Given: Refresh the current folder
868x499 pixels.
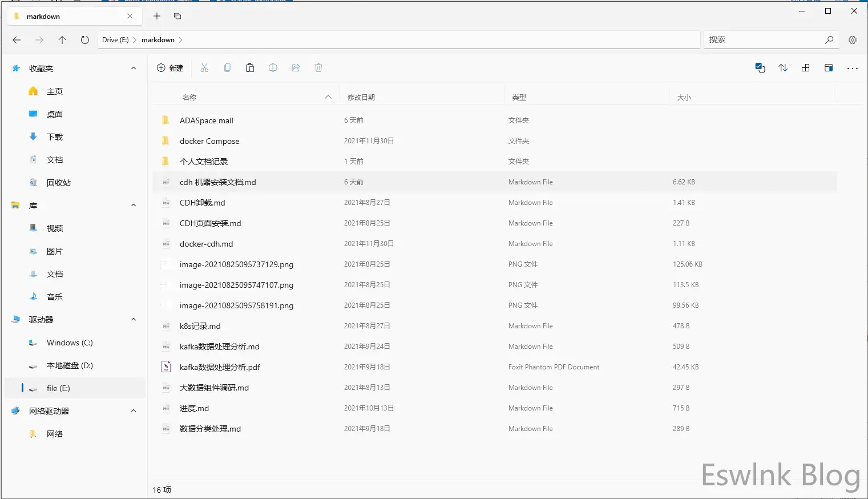Looking at the screenshot, I should click(85, 40).
